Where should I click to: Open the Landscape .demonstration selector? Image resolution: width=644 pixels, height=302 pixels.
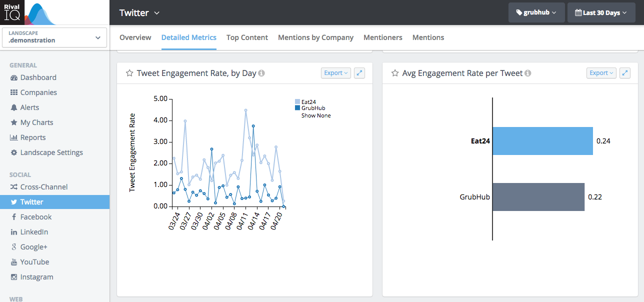54,37
